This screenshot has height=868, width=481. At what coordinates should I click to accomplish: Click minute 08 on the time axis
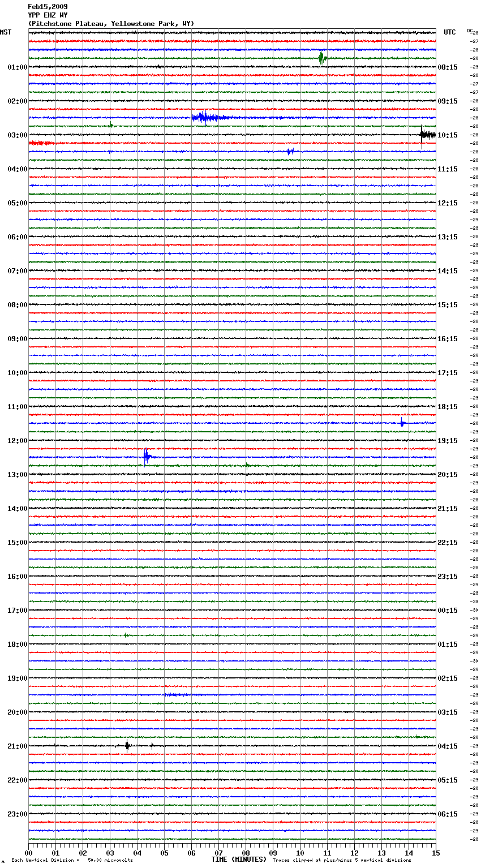(246, 853)
